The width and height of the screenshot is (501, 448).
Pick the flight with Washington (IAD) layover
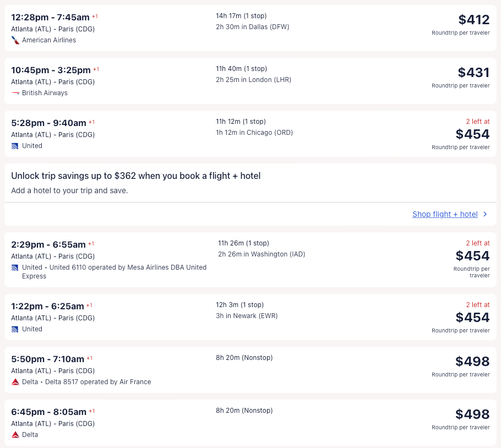(x=251, y=260)
